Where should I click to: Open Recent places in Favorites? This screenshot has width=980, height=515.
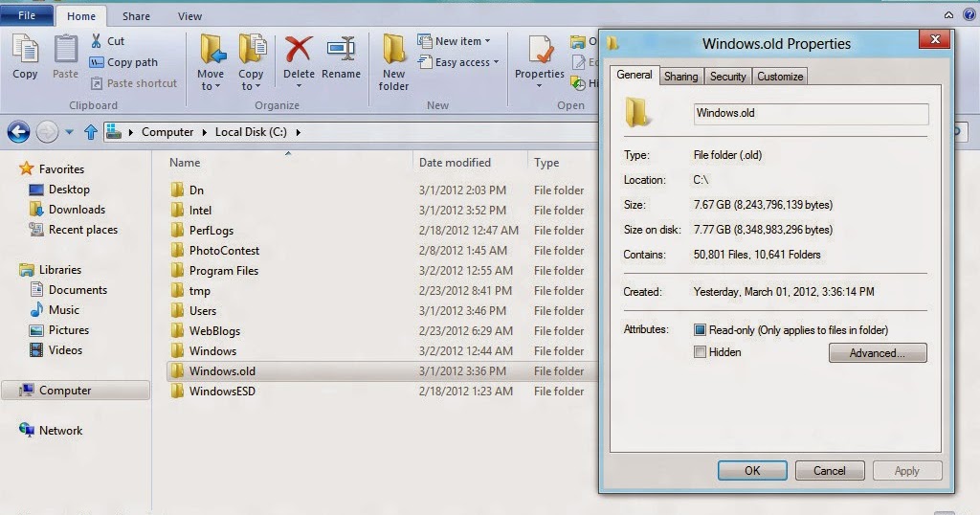click(73, 230)
